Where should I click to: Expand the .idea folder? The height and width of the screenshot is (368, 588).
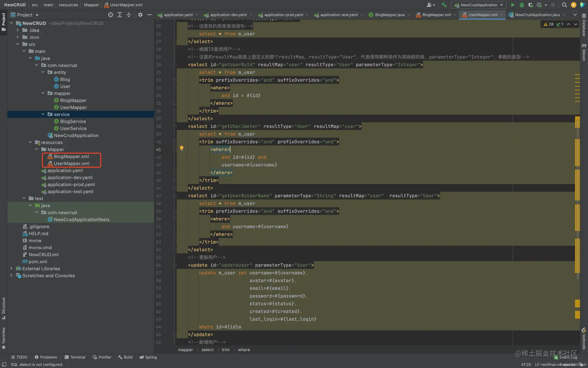coord(17,30)
